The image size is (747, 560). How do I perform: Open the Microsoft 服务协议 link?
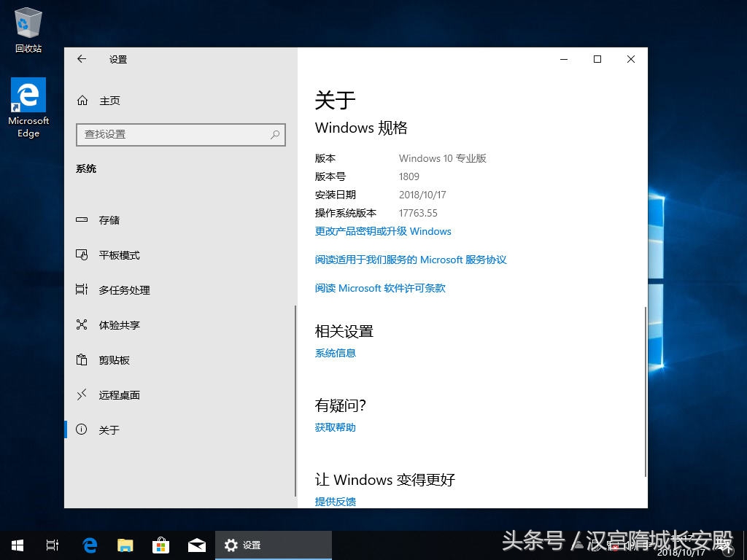pos(411,260)
